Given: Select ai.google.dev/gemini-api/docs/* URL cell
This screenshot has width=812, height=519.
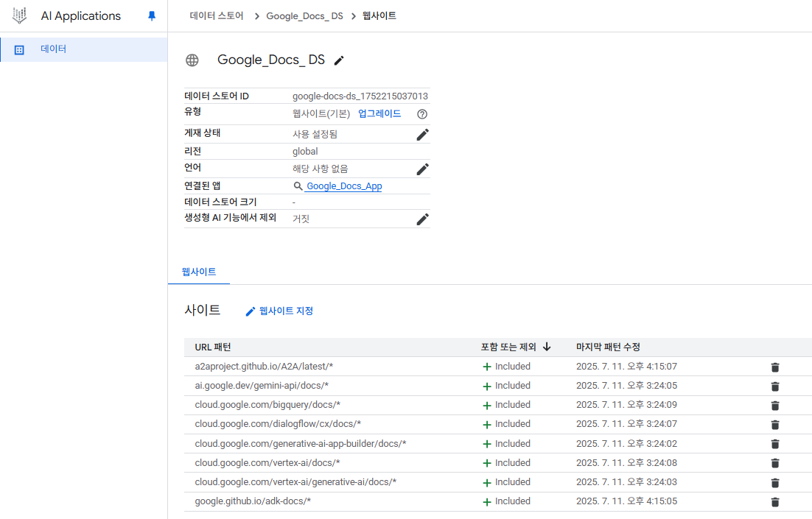Looking at the screenshot, I should pos(262,386).
